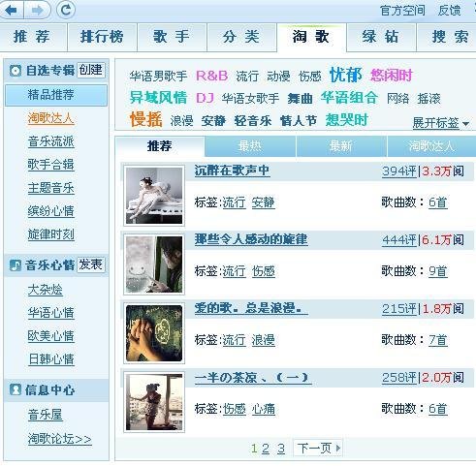Click the 发表 mood button
Screen dimensions: 476x466
(91, 264)
